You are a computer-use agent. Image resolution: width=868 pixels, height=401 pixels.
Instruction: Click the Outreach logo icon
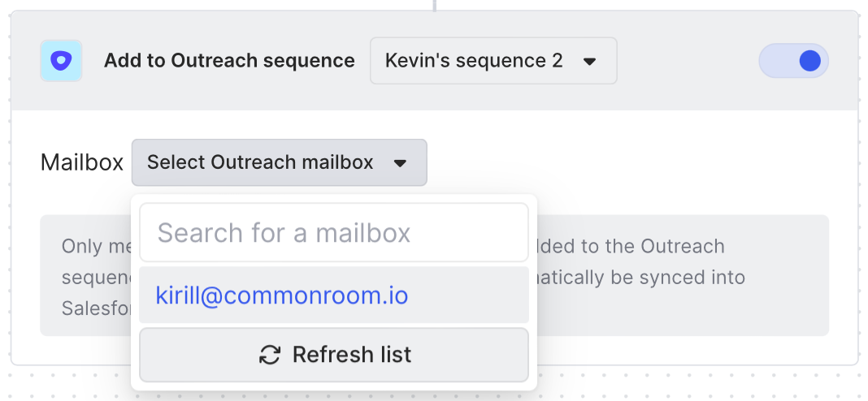[x=61, y=61]
